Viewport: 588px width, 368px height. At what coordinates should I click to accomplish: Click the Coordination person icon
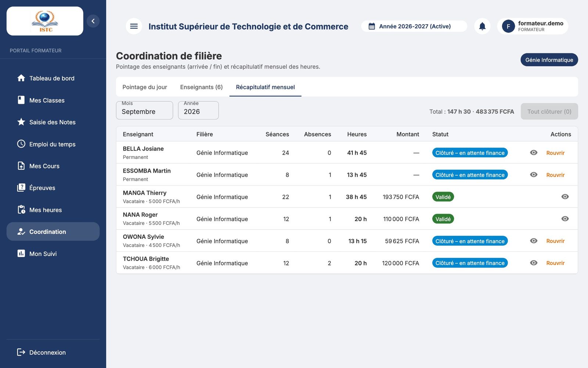pyautogui.click(x=21, y=231)
